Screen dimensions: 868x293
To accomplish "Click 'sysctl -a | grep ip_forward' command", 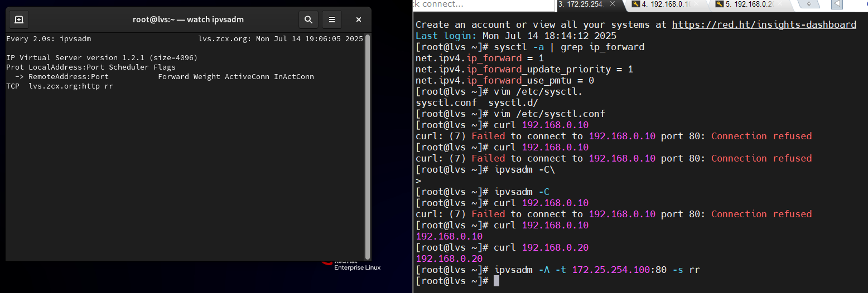I will (569, 47).
